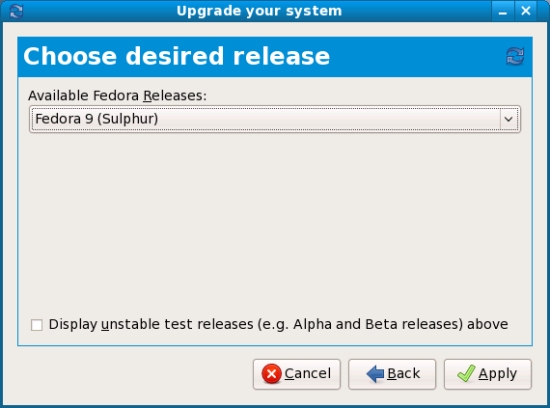Click the refresh arrows icon in blue header
This screenshot has width=550, height=408.
[x=515, y=56]
